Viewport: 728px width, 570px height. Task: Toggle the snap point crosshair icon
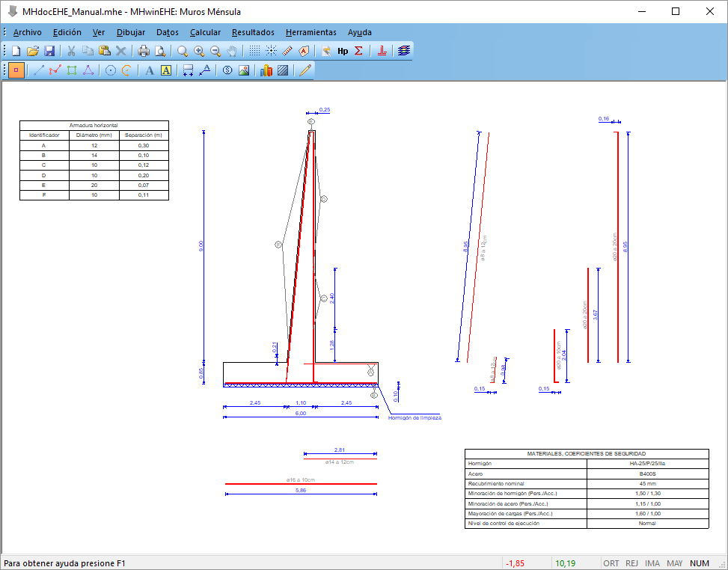click(271, 51)
